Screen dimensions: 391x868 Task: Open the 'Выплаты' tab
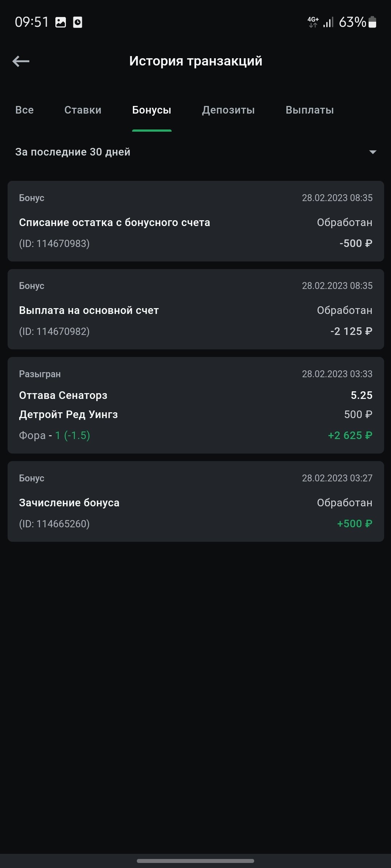point(310,110)
